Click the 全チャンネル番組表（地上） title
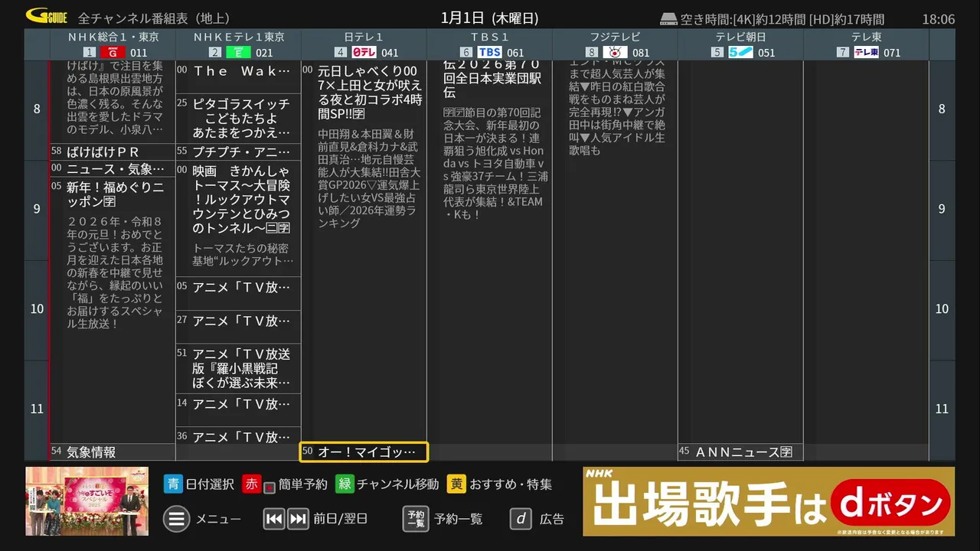This screenshot has width=980, height=551. tap(154, 18)
